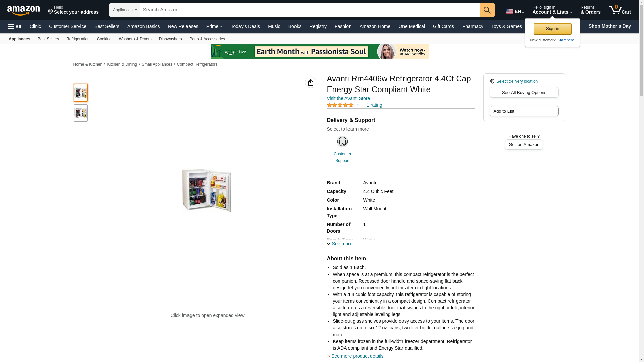Viewport: 644px width, 362px height.
Task: Go to Refrigeration subcategory tab
Action: (78, 39)
